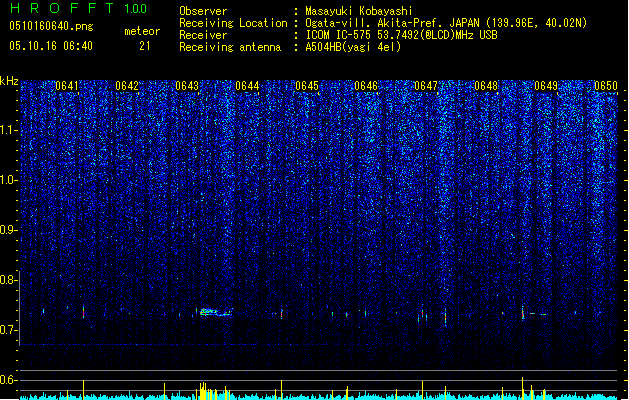This screenshot has width=629, height=400.
Task: Select observer name Masayuki Kobayashi
Action: 359,11
